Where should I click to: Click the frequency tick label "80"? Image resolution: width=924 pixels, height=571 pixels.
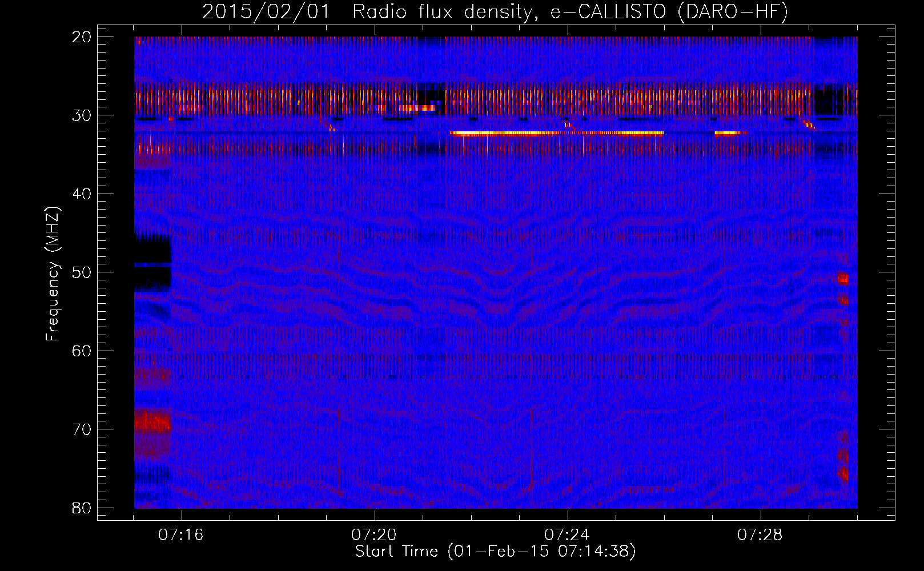(x=82, y=508)
